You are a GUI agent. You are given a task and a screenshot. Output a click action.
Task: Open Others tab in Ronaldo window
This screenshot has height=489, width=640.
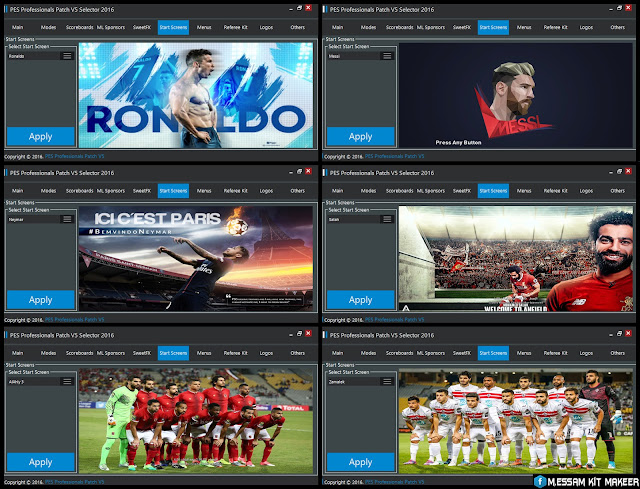(298, 27)
